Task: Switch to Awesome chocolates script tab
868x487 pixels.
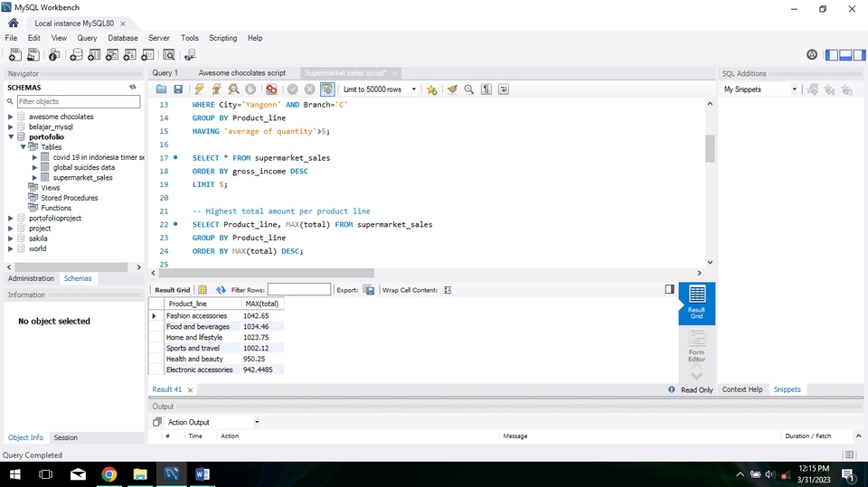Action: (242, 73)
